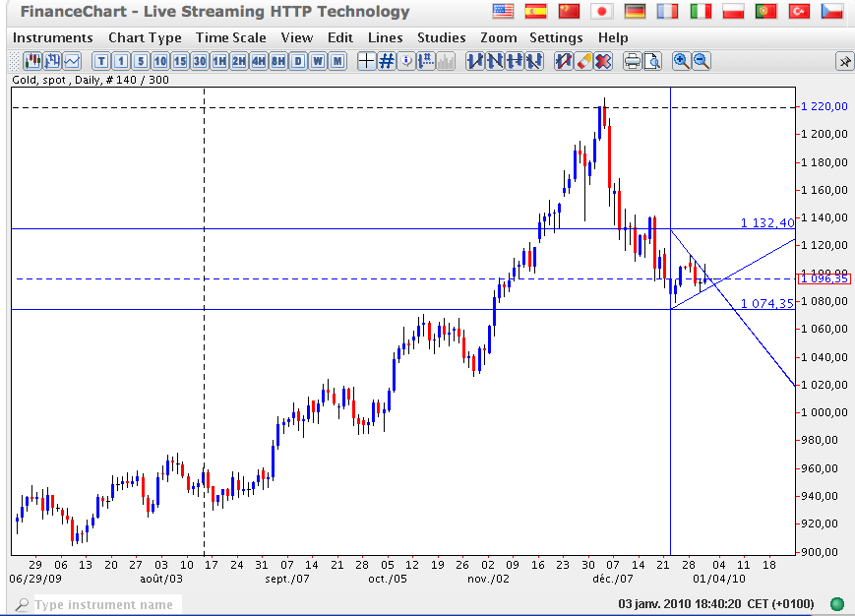Select the D daily timeframe button
The image size is (855, 616).
[298, 61]
